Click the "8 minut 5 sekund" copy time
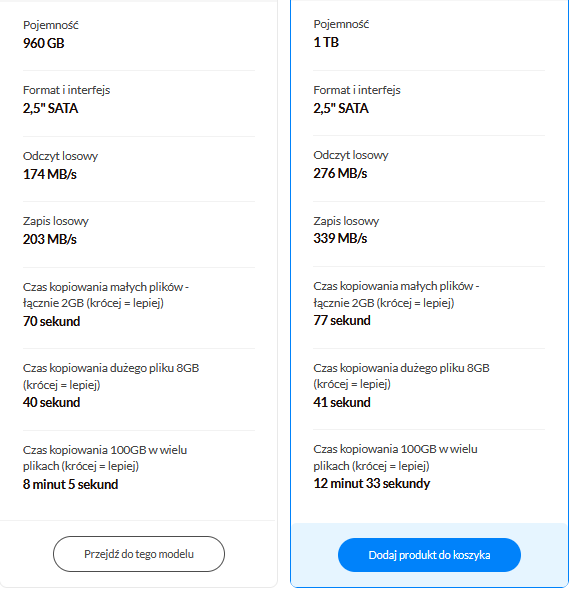This screenshot has width=572, height=589. (71, 484)
